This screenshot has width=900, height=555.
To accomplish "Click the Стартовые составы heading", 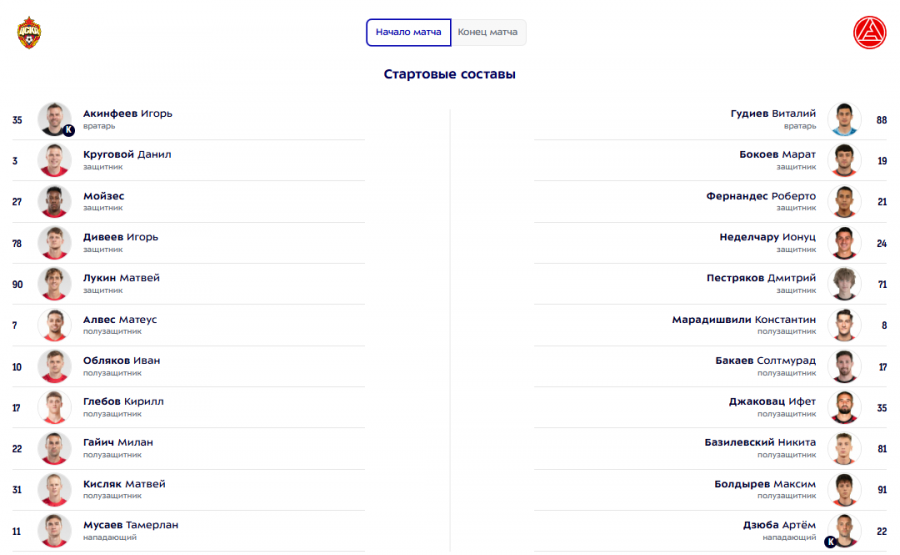I will tap(450, 75).
